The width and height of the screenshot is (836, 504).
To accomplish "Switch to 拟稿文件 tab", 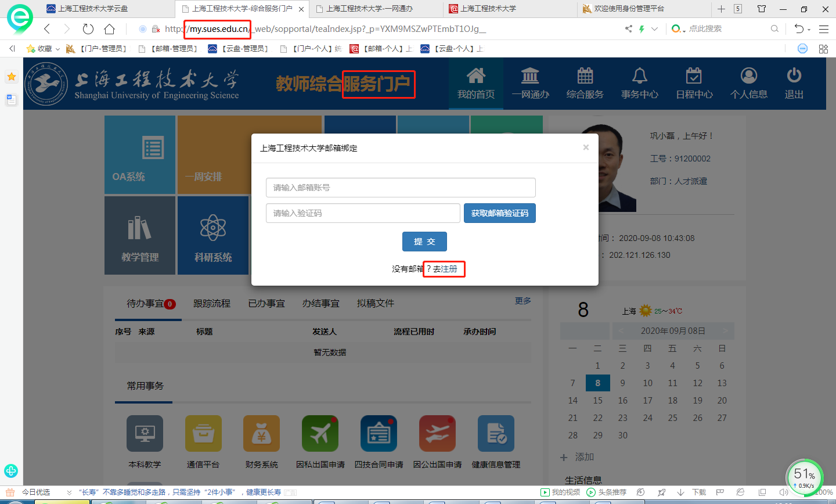I will click(x=376, y=304).
